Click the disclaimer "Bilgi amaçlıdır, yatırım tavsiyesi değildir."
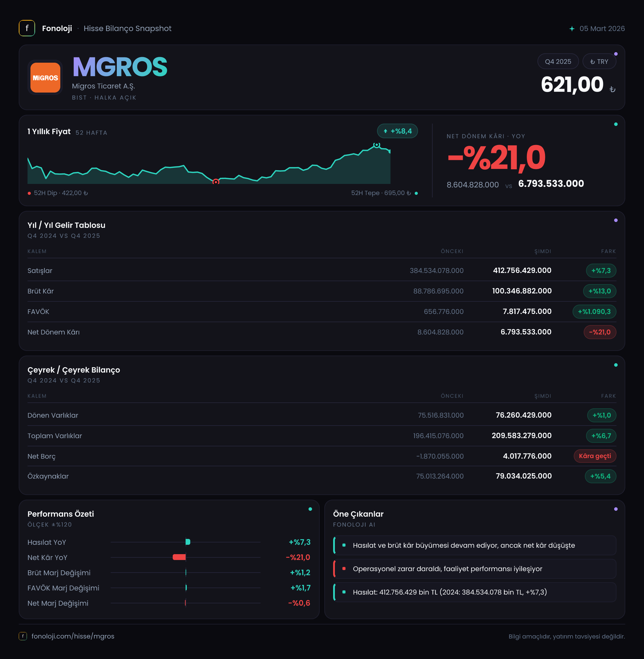 coord(566,636)
